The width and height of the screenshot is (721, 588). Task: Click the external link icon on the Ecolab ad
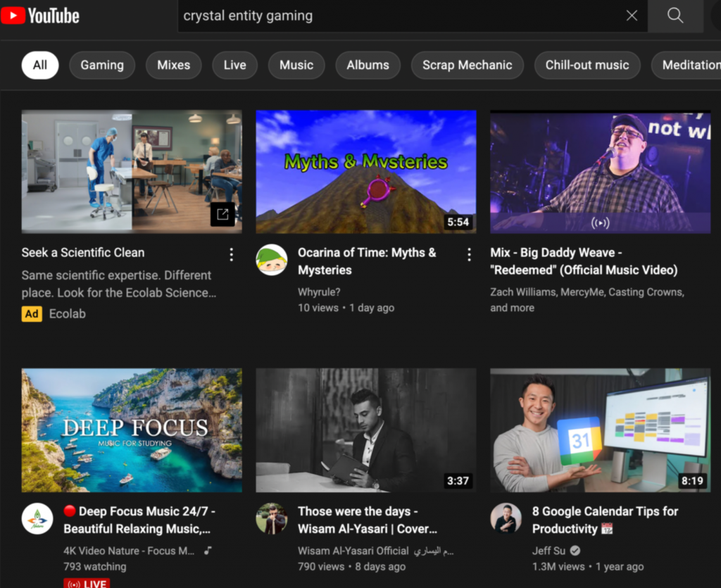click(223, 215)
